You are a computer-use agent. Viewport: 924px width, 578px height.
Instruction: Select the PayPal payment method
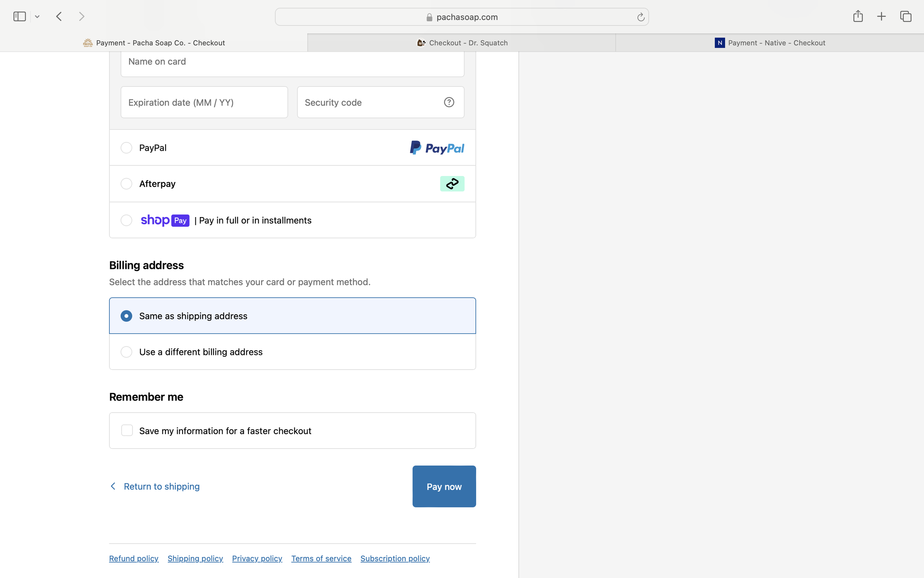click(x=126, y=148)
